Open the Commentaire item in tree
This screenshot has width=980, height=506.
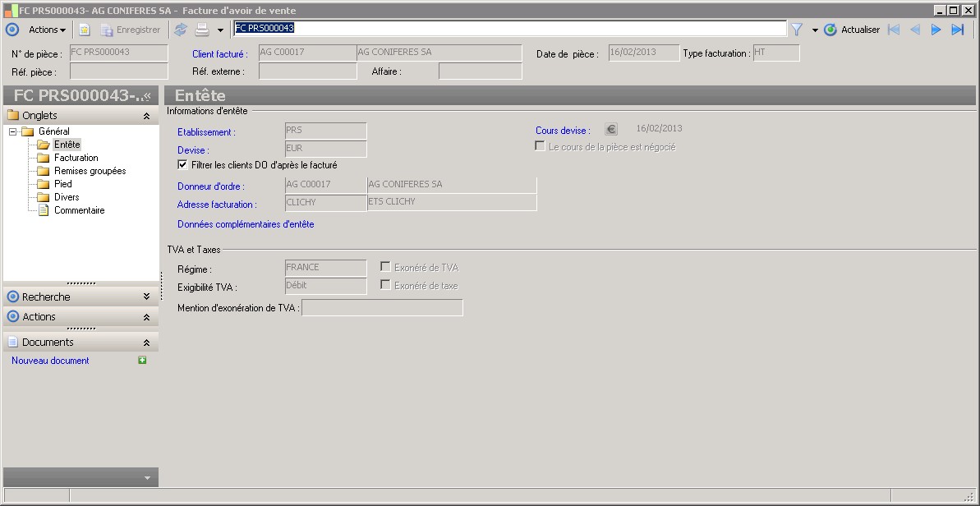pyautogui.click(x=80, y=210)
